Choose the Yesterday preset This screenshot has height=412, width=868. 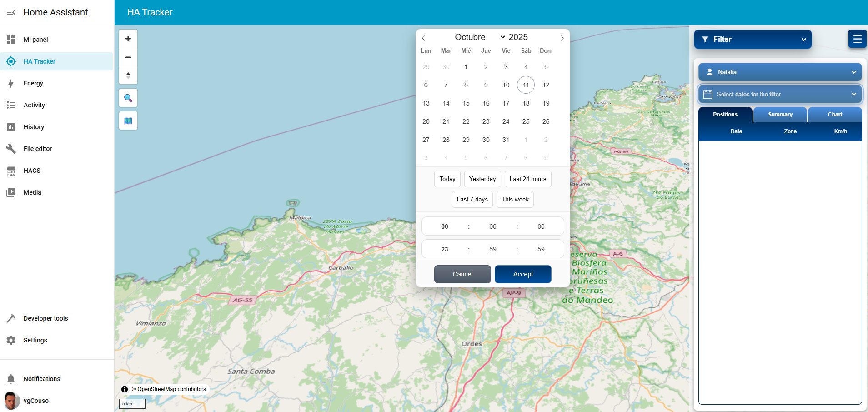tap(482, 179)
